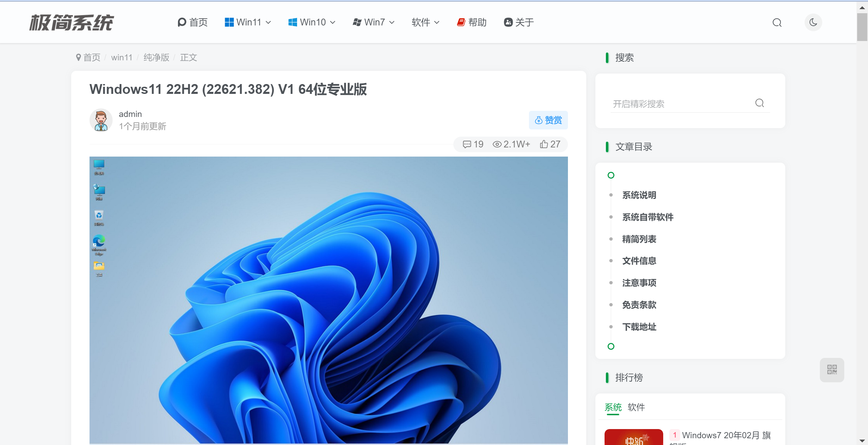868x445 pixels.
Task: Click the thumbs-up like icon
Action: click(x=544, y=144)
